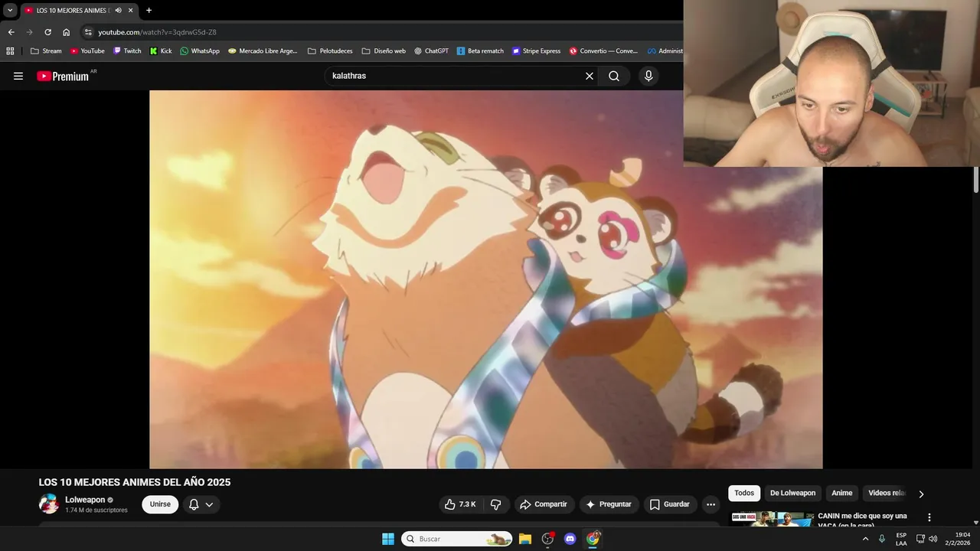Open the Stream bookmarks folder
The height and width of the screenshot is (551, 980).
tap(46, 51)
